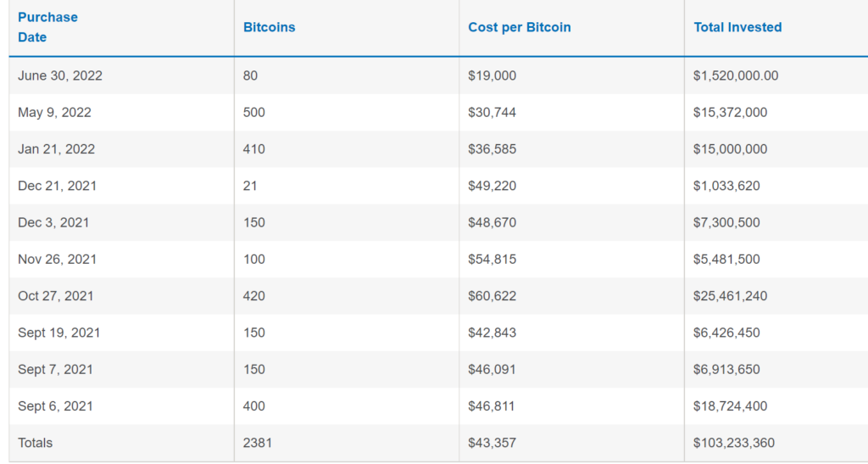This screenshot has height=464, width=868.
Task: Click the $43,357 average cost cell
Action: point(492,443)
